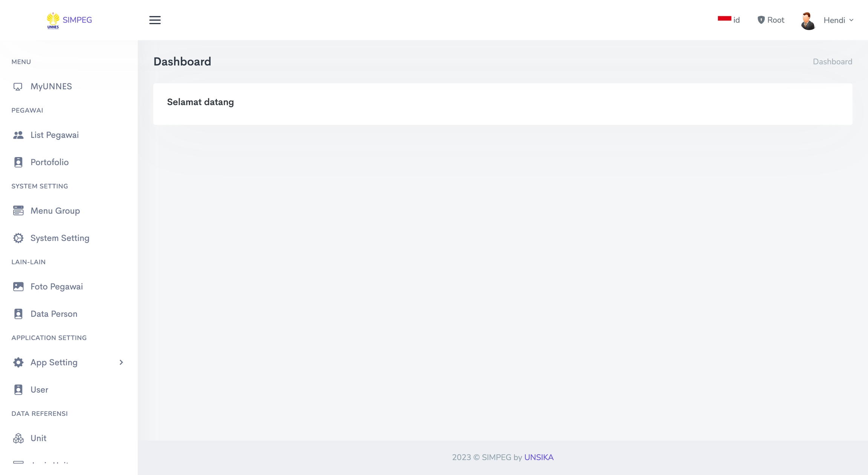868x475 pixels.
Task: Toggle the hamburger sidebar menu
Action: [155, 20]
